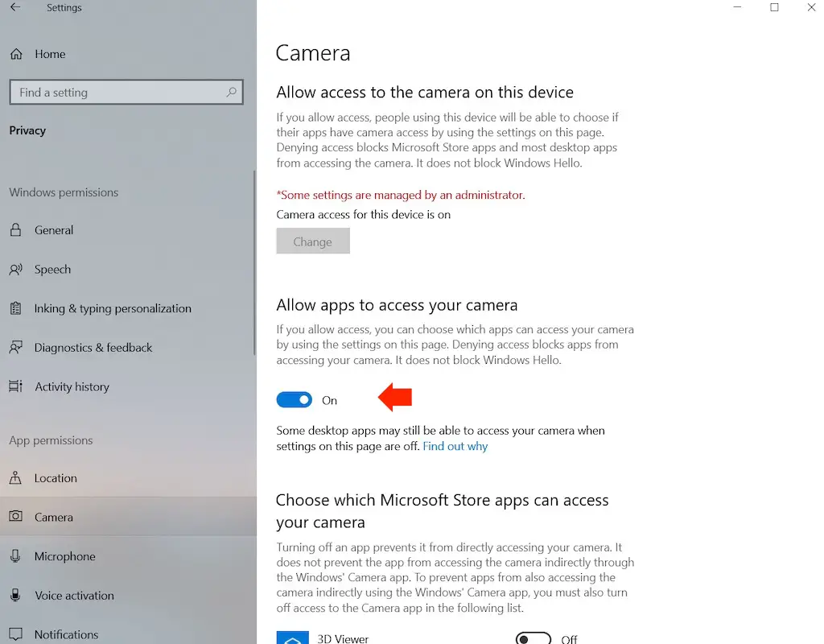Click the Activity history icon
Screen dimensions: 824x644
click(15, 387)
